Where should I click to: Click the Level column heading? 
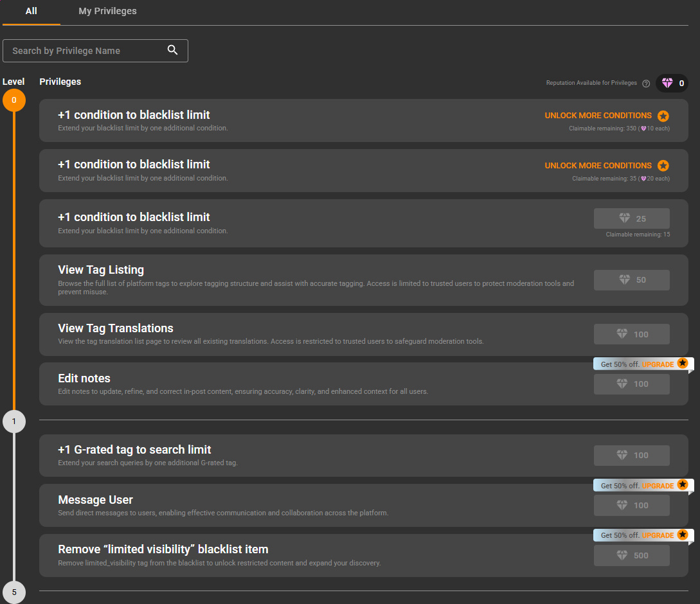click(13, 82)
